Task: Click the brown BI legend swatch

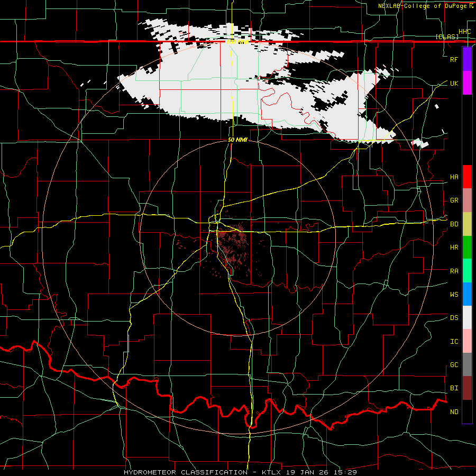Action: pos(467,388)
